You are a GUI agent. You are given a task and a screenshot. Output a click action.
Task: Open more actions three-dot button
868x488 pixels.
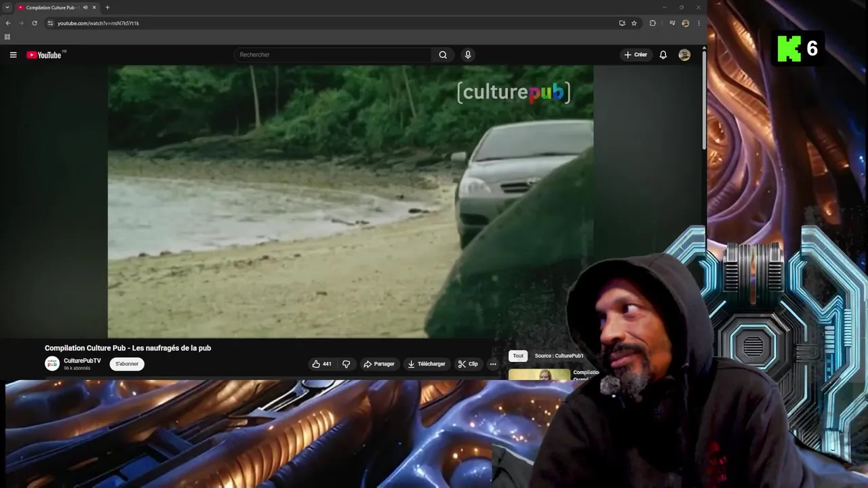[493, 364]
